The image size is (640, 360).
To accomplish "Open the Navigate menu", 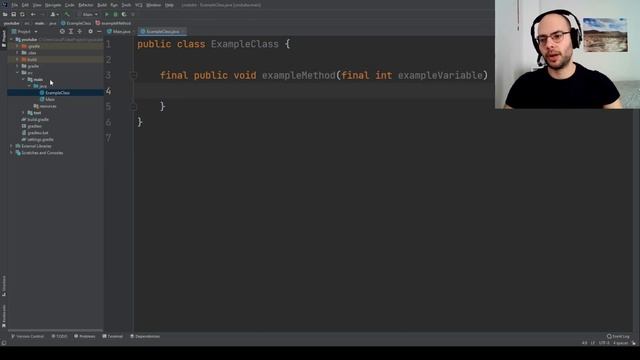I will (53, 5).
